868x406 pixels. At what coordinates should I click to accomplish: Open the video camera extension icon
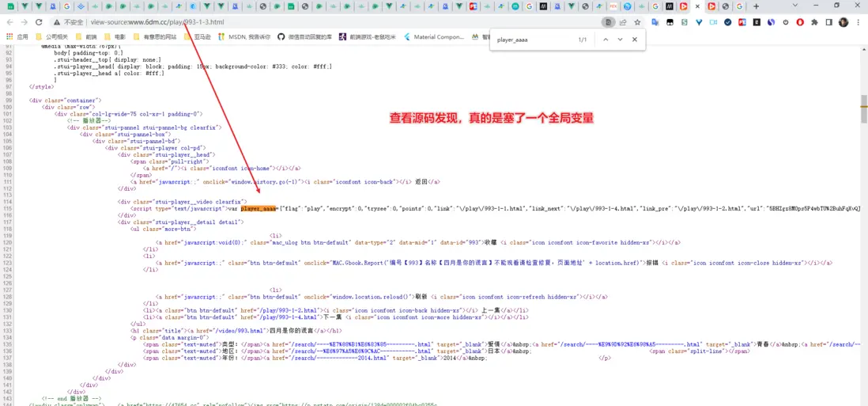point(714,23)
